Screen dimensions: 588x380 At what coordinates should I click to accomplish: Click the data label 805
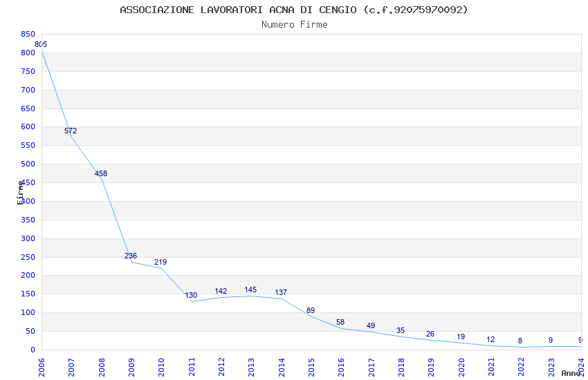click(x=41, y=44)
